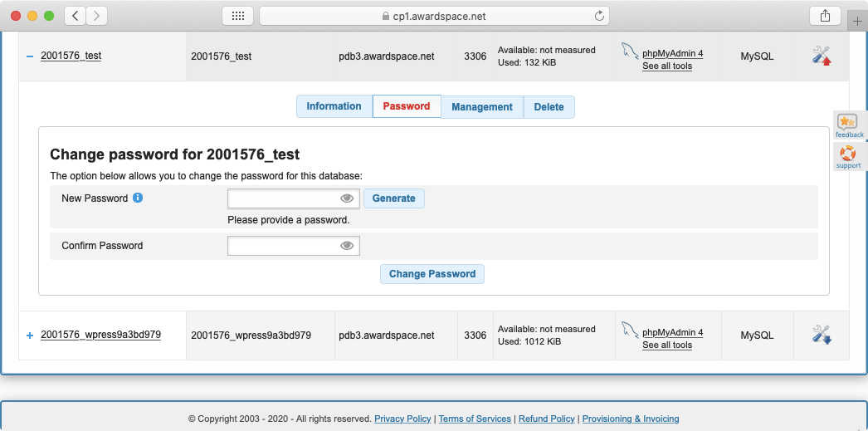The width and height of the screenshot is (868, 431).
Task: Open Safari top sites grid button
Action: pos(237,16)
